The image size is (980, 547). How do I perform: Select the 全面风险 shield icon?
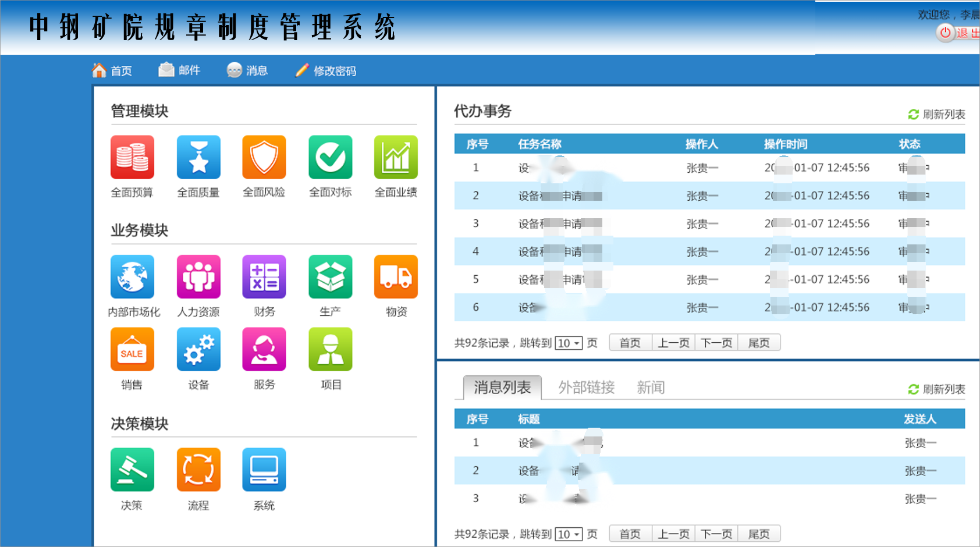click(x=264, y=157)
